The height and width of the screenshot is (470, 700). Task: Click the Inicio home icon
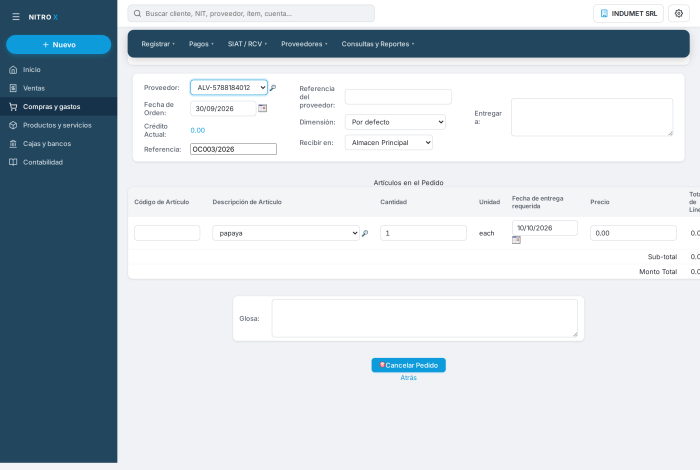13,70
